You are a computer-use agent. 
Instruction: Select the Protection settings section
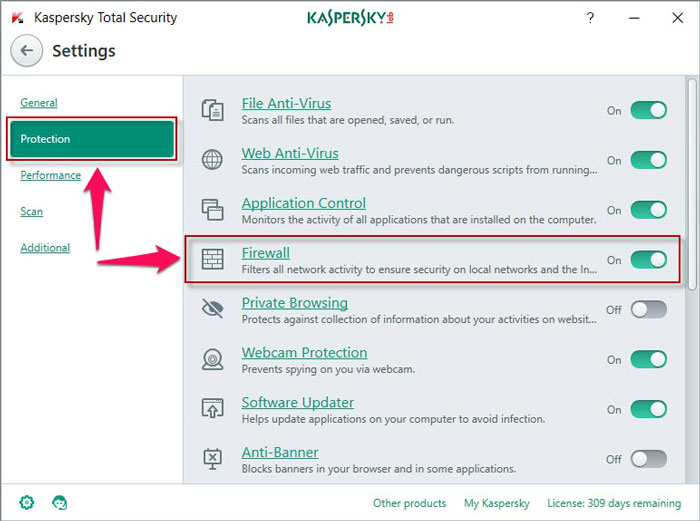[x=92, y=139]
